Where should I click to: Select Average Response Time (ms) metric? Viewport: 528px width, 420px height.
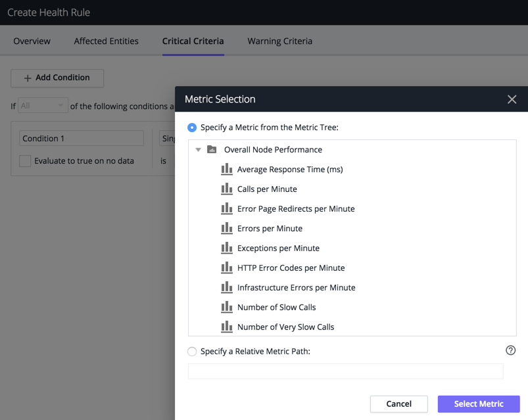click(290, 170)
